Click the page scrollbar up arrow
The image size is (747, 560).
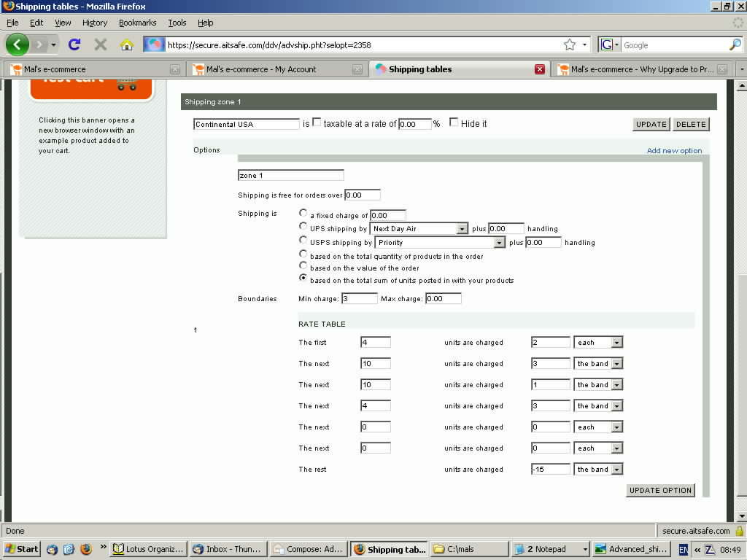[x=741, y=86]
